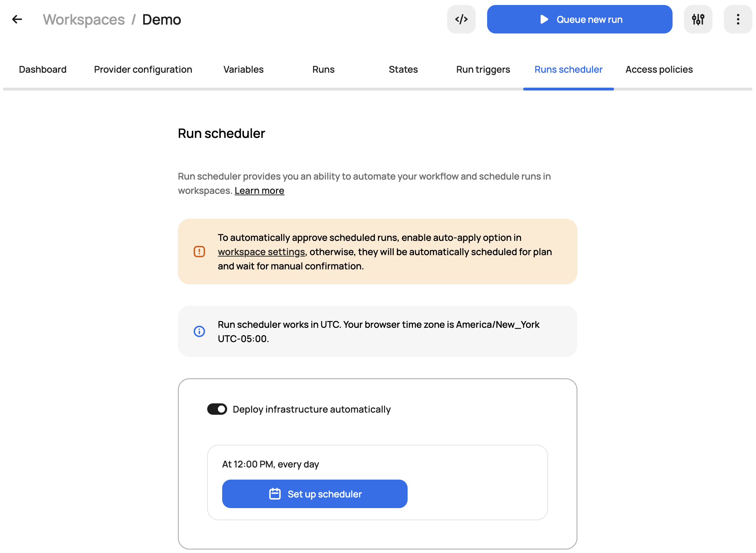Switch to the Dashboard tab
This screenshot has width=756, height=553.
[43, 69]
